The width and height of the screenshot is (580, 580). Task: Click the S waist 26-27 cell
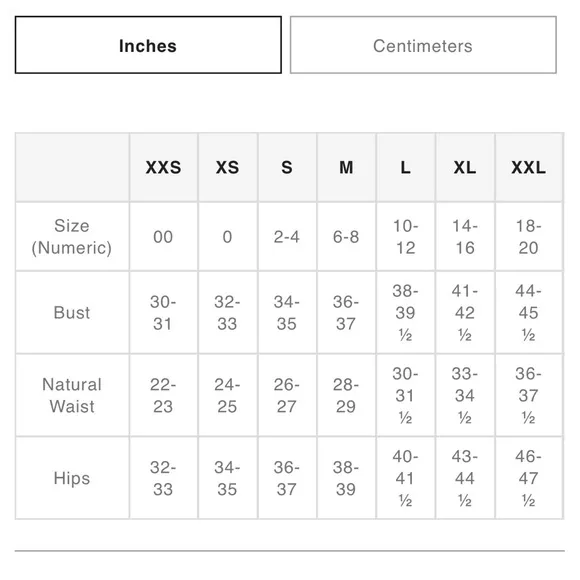(x=287, y=395)
